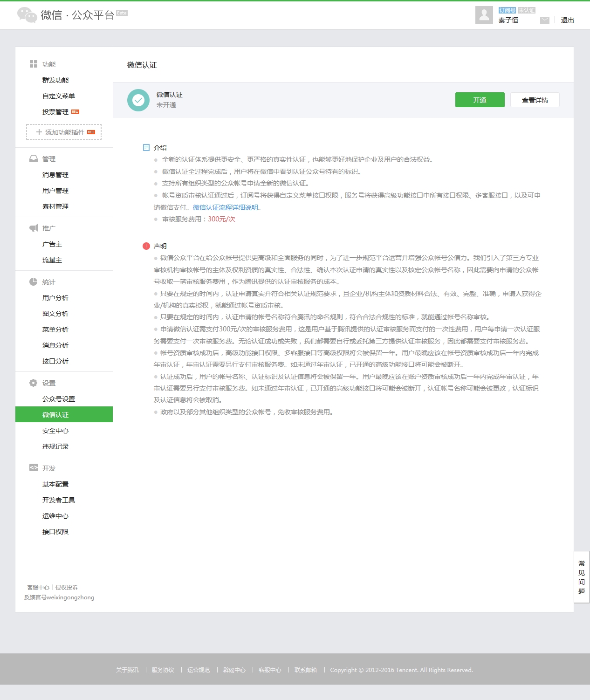Click the green checkmark certification icon

pyautogui.click(x=138, y=100)
